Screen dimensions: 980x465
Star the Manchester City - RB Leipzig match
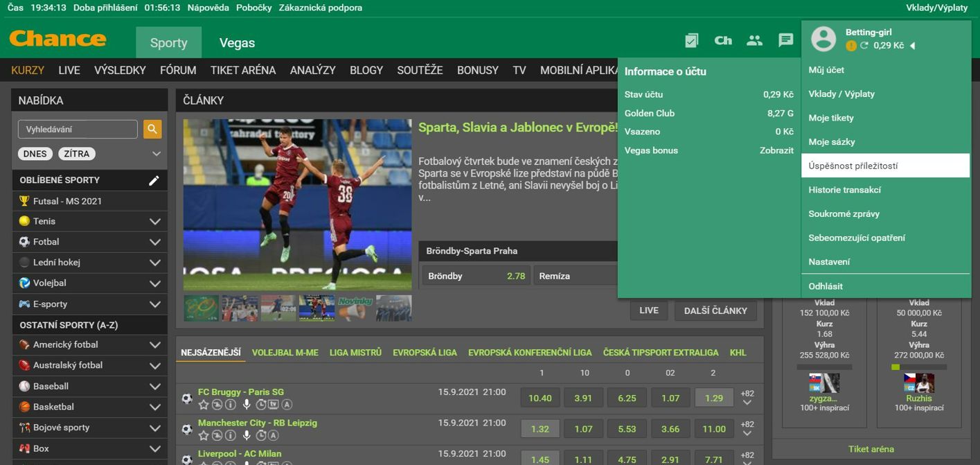click(204, 436)
